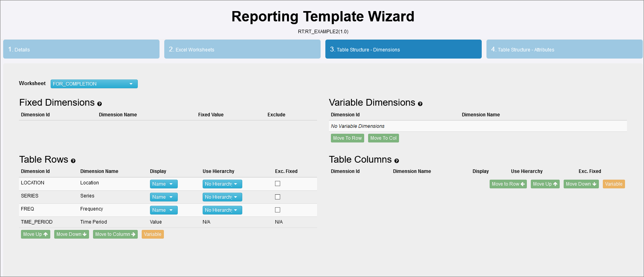This screenshot has height=277, width=644.
Task: Expand the Display dropdown for LOCATION row
Action: pyautogui.click(x=163, y=184)
